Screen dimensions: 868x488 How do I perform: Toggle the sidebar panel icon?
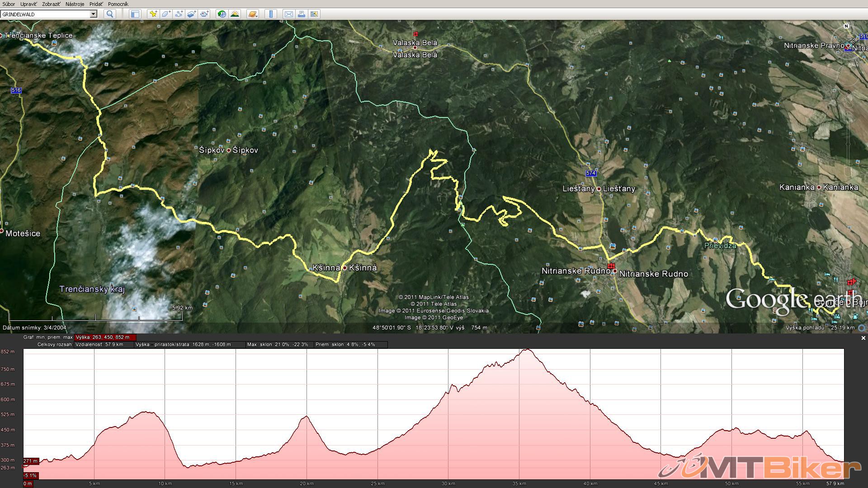[x=134, y=14]
